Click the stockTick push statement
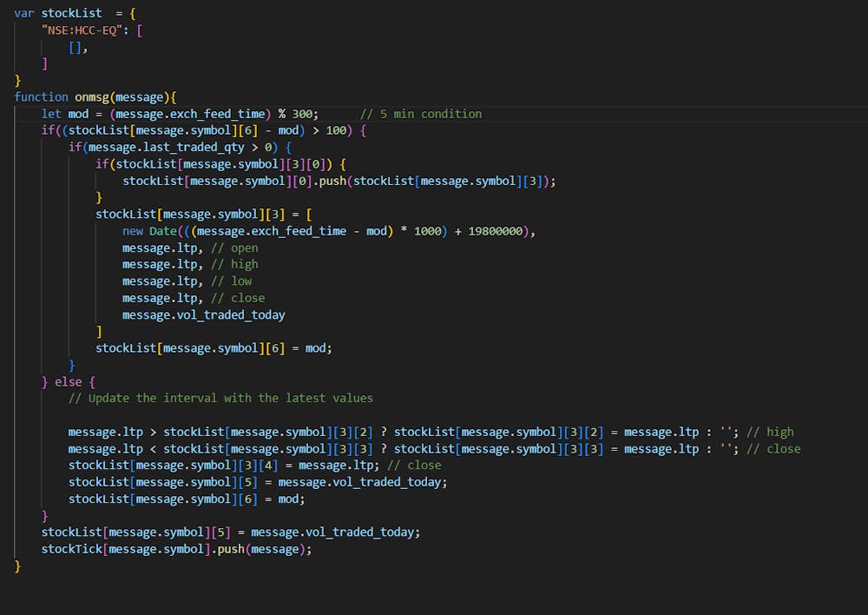Screen dimensions: 868x615 click(174, 549)
